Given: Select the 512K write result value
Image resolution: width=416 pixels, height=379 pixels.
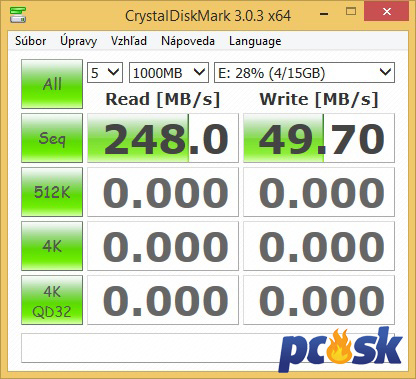Looking at the screenshot, I should (x=319, y=192).
